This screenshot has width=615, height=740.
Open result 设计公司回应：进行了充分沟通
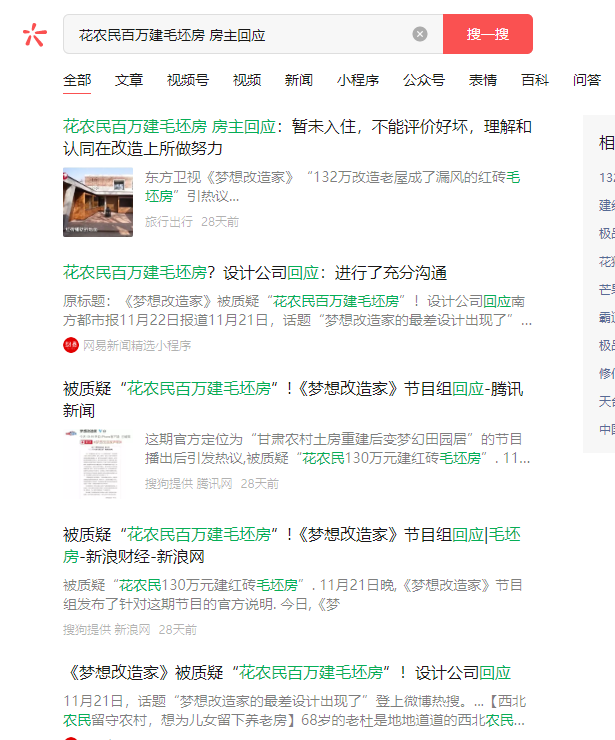[x=255, y=273]
